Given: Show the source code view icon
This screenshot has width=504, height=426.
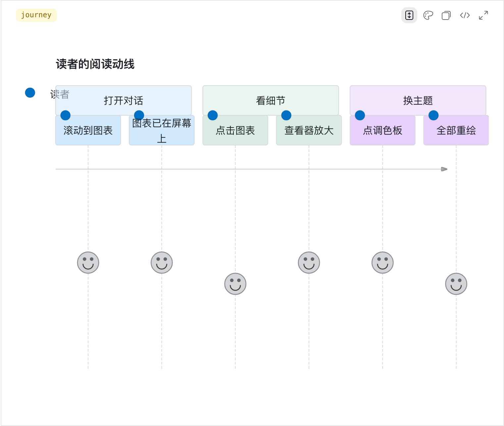Looking at the screenshot, I should point(465,15).
